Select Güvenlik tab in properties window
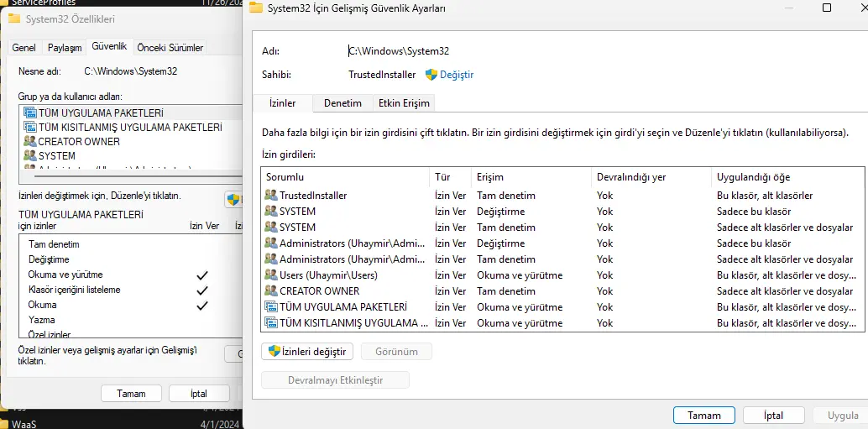 (110, 46)
